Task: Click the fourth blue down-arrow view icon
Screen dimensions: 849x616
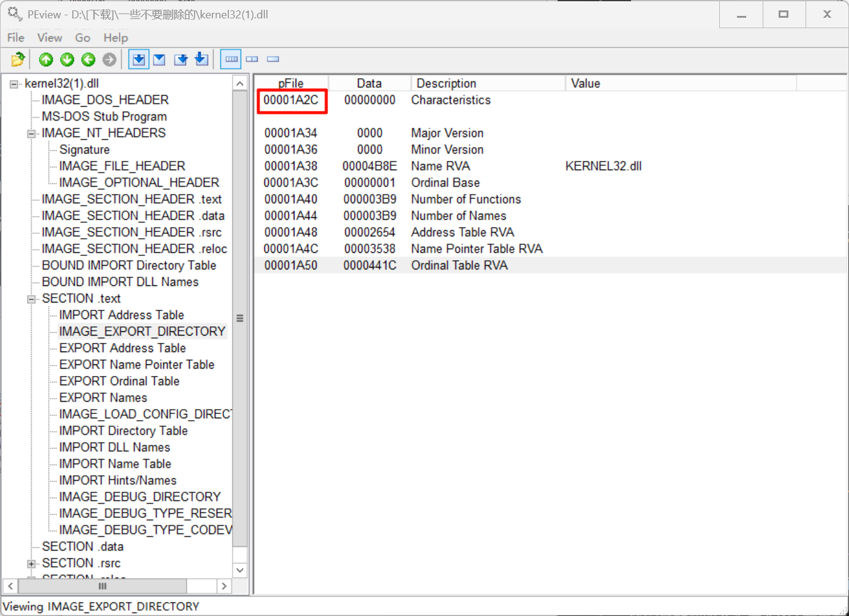Action: 201,59
